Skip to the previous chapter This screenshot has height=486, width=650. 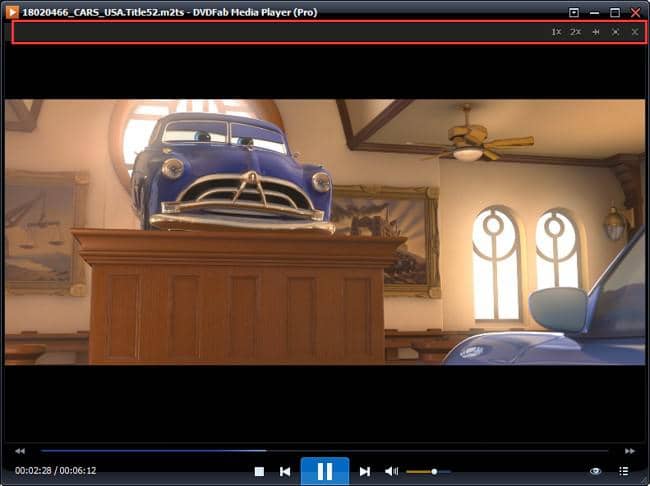(285, 471)
